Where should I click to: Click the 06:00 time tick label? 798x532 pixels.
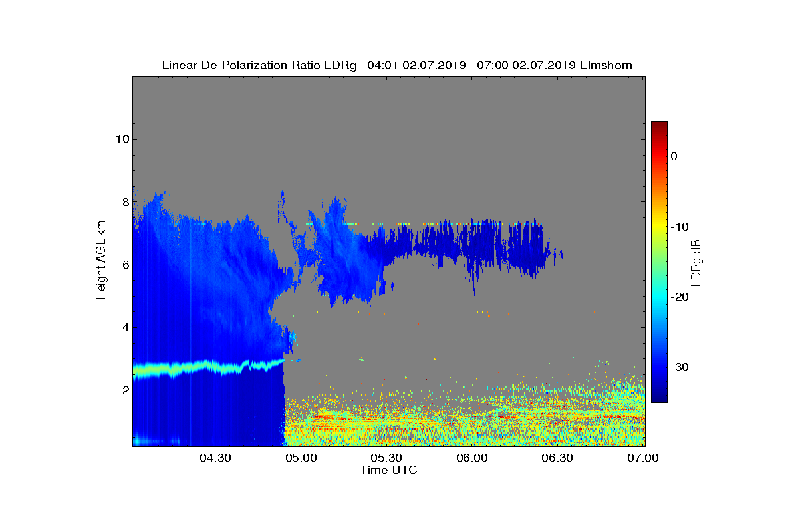473,458
